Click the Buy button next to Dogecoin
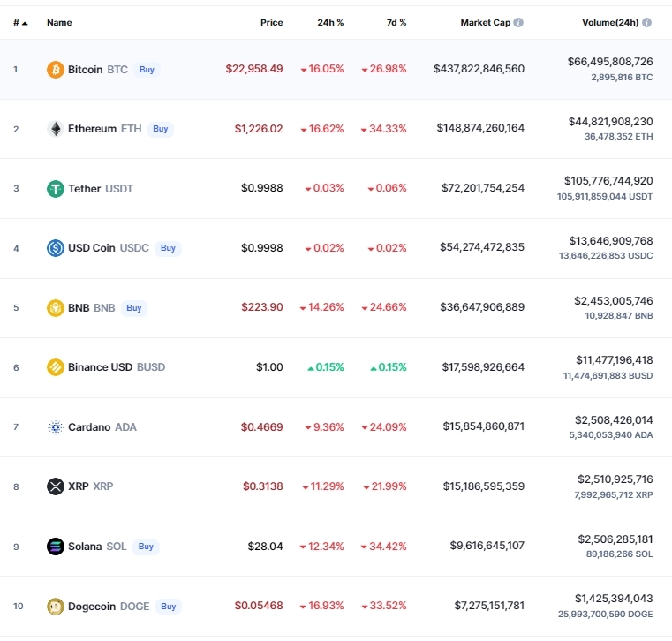The height and width of the screenshot is (641, 672). tap(169, 607)
